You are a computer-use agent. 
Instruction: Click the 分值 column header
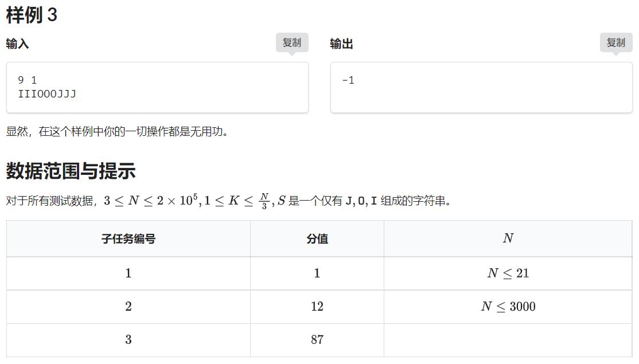317,239
